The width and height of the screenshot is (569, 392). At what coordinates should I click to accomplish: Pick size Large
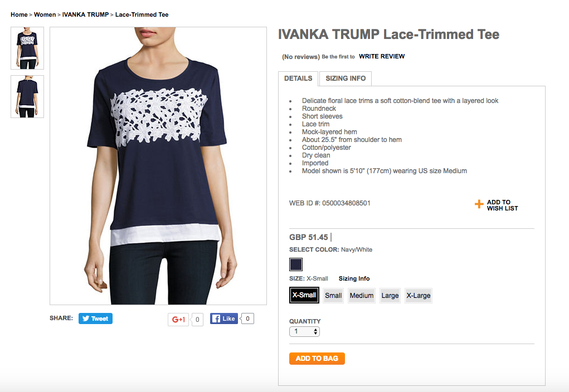pyautogui.click(x=390, y=296)
